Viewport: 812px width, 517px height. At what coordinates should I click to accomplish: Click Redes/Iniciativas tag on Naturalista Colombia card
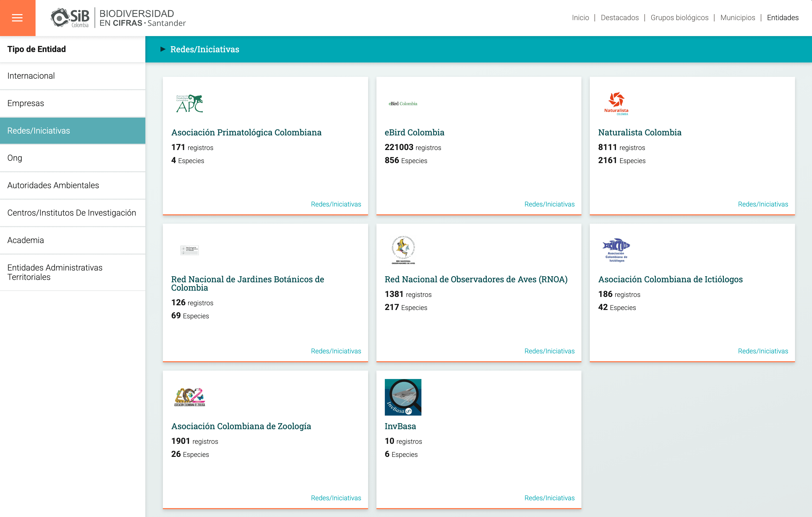(763, 204)
